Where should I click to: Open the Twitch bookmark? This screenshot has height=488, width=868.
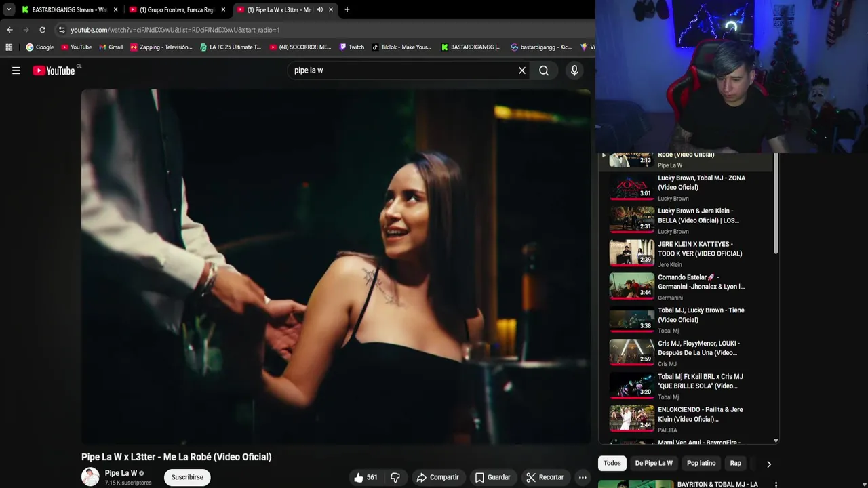click(352, 47)
